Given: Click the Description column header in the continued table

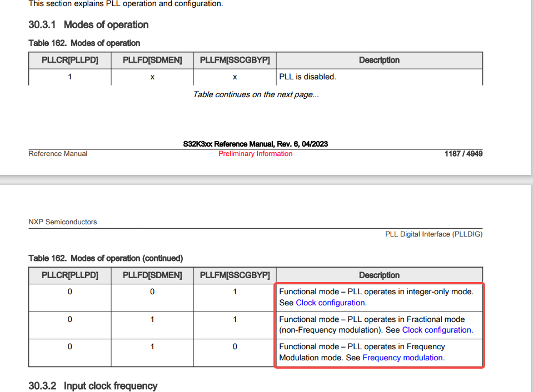Looking at the screenshot, I should (x=380, y=275).
